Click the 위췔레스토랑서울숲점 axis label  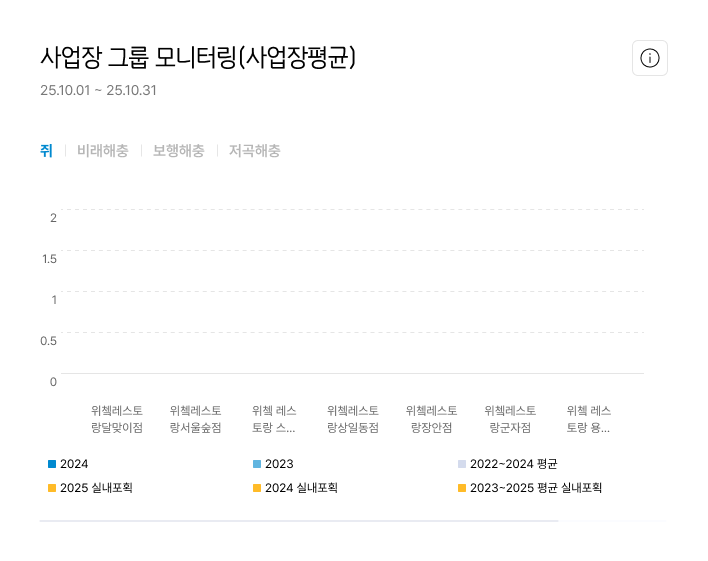(x=196, y=419)
